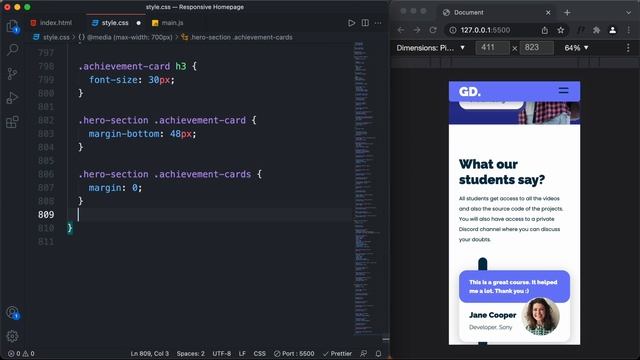Screen dimensions: 640x360
Task: Open browser Extensions puzzle icon
Action: 596,30
